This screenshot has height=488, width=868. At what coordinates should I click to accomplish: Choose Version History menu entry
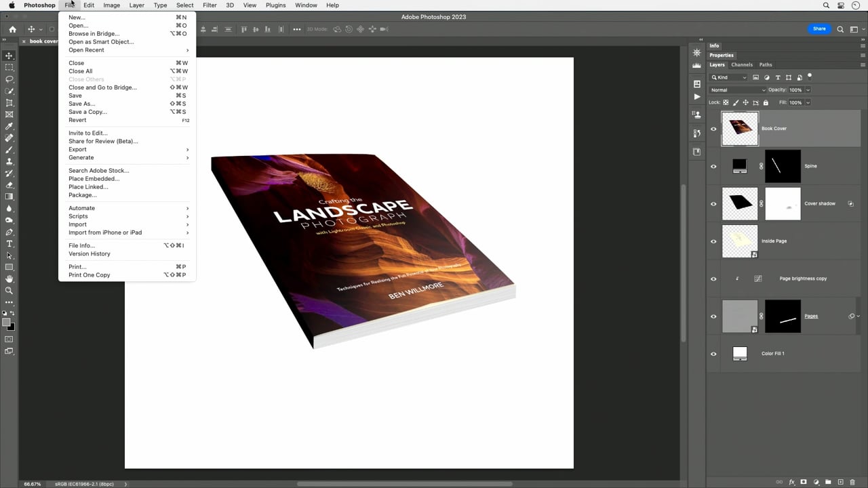click(x=127, y=253)
